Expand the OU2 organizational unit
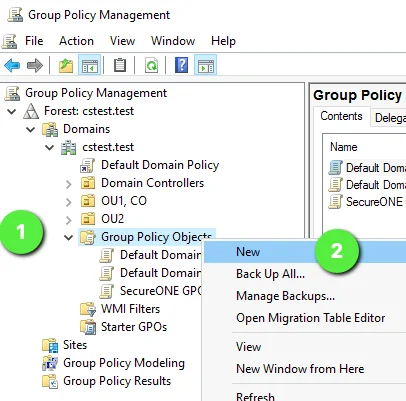Image resolution: width=406 pixels, height=401 pixels. click(x=69, y=220)
